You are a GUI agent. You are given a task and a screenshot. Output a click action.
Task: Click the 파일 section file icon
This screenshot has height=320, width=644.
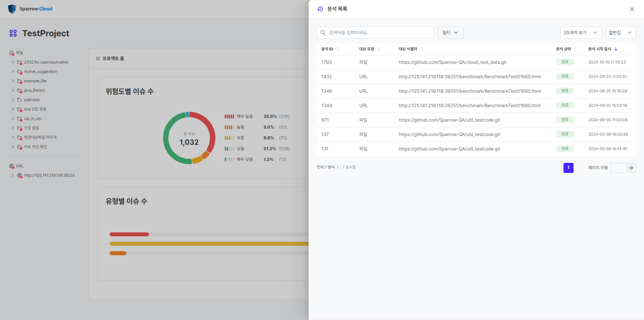click(12, 53)
